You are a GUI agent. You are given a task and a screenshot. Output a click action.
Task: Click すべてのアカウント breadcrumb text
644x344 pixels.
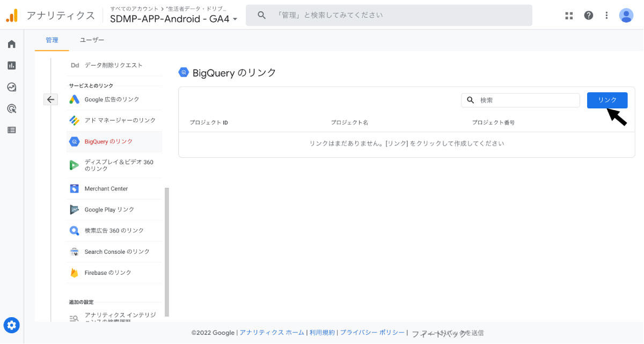coord(134,9)
